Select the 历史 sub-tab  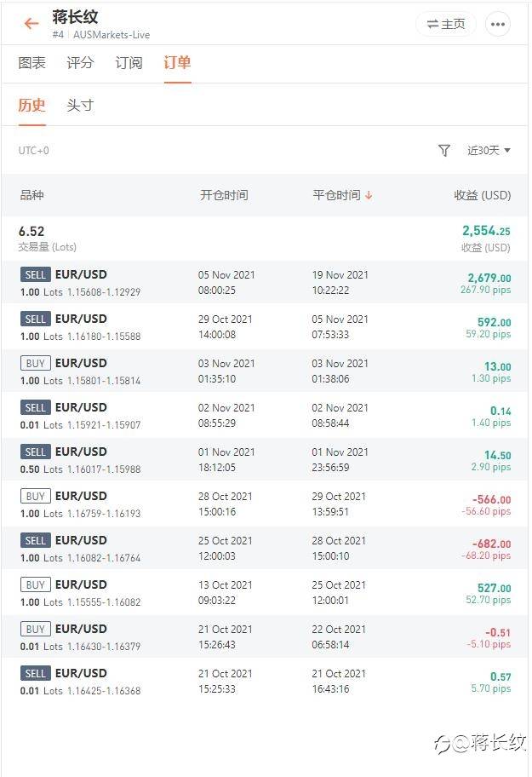(x=32, y=105)
